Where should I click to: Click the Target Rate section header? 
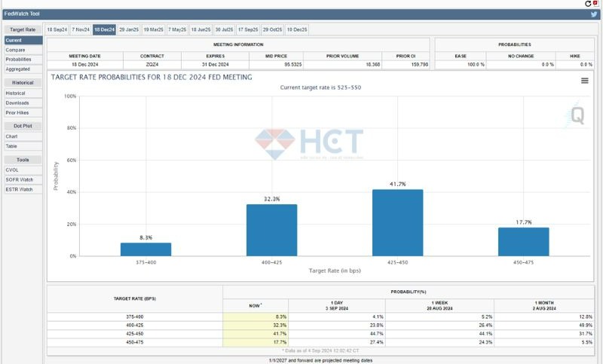pos(23,29)
